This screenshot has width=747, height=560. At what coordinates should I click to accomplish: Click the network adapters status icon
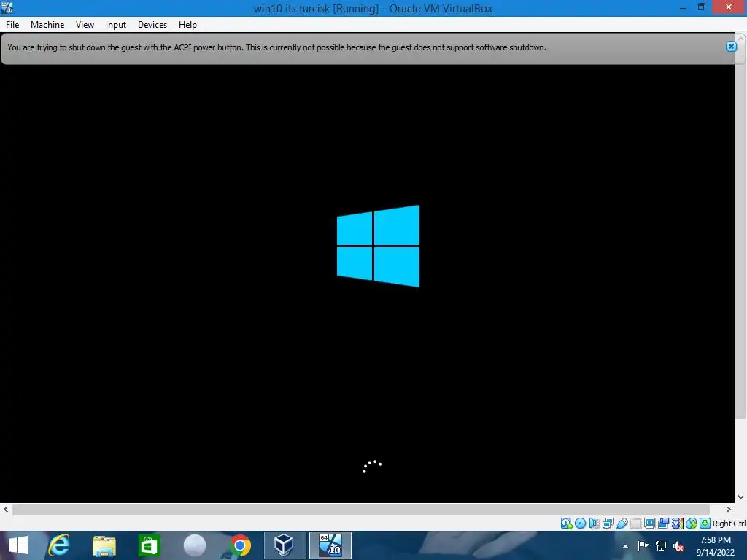(x=608, y=524)
